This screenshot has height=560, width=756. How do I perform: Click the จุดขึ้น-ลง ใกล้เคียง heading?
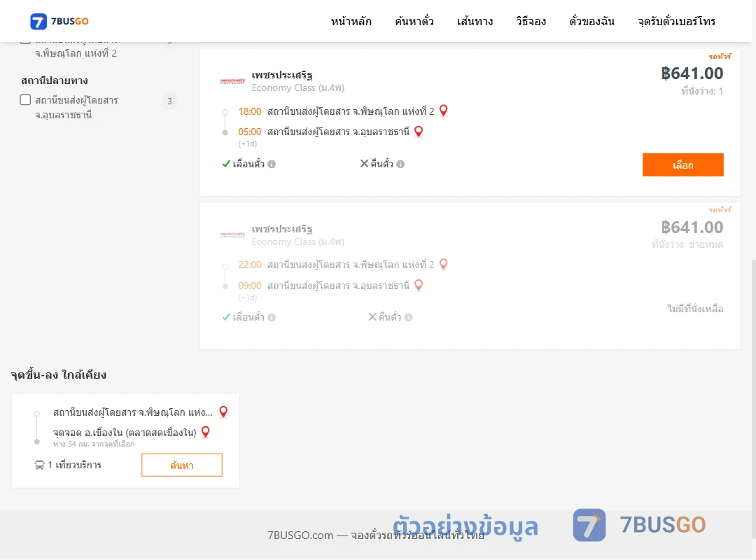59,374
